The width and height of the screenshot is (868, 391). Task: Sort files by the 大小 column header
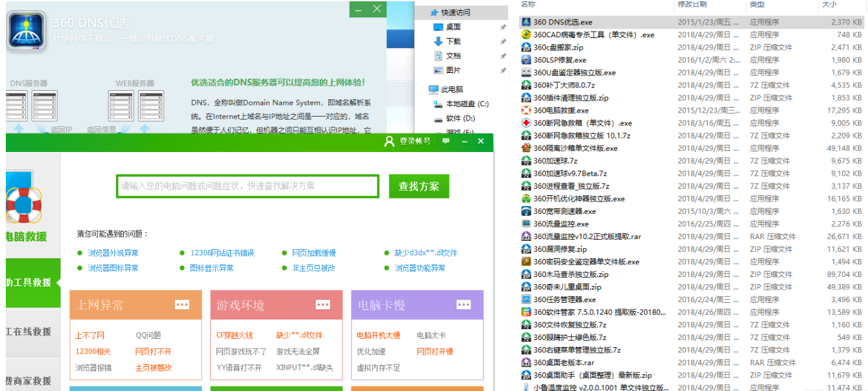point(829,5)
